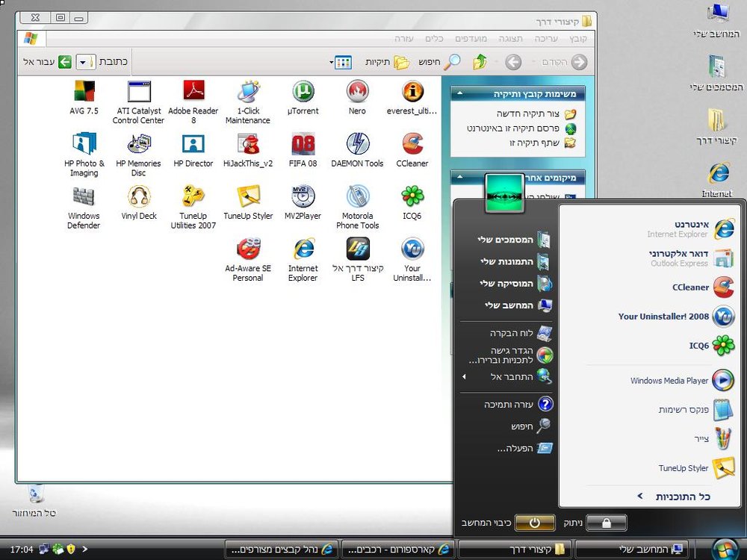Click the create new folder link
Image resolution: width=747 pixels, height=560 pixels.
click(536, 114)
